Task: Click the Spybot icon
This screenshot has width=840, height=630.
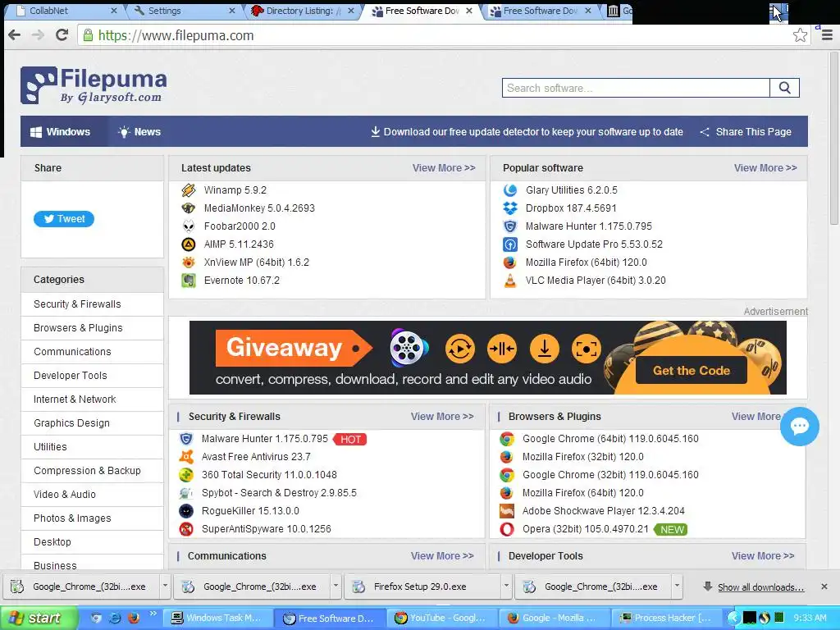Action: coord(186,493)
